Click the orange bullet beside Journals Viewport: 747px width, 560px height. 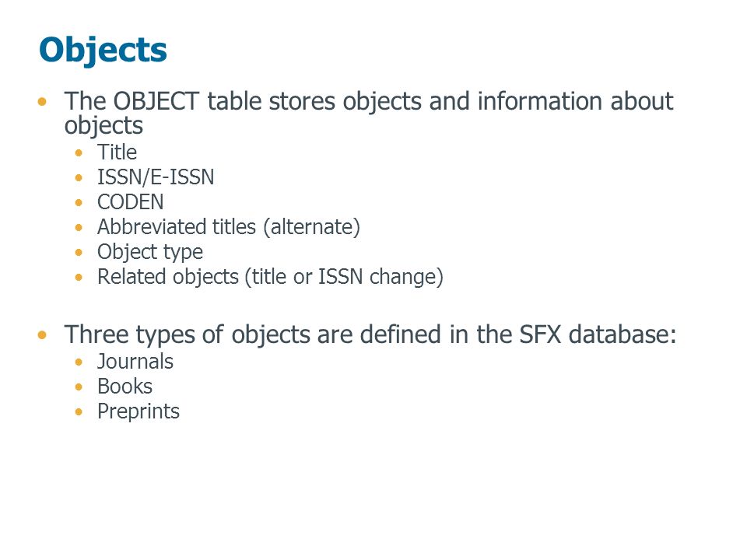point(79,362)
